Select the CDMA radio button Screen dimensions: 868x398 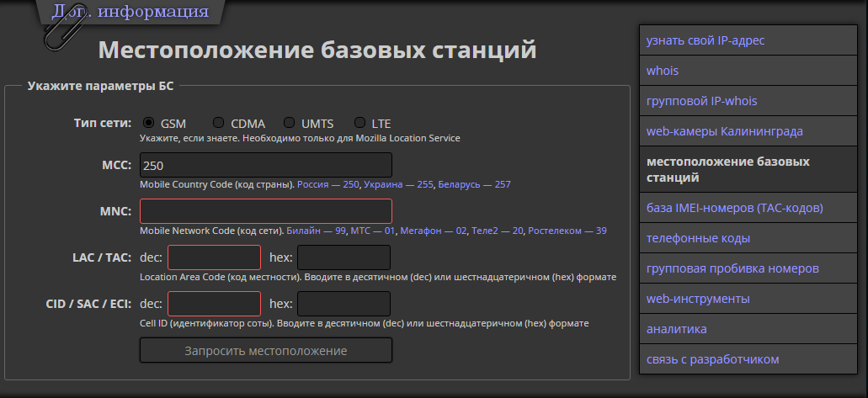pos(219,123)
